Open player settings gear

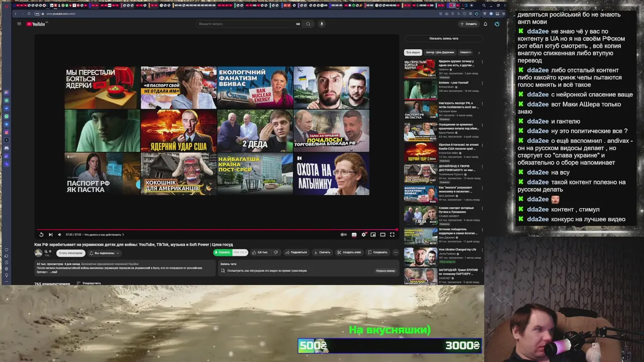364,234
